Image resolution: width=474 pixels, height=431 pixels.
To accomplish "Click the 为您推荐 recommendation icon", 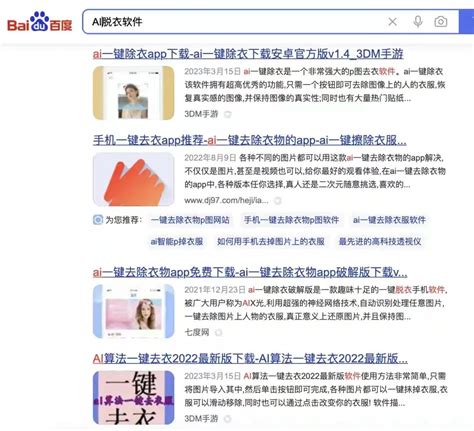I will tap(98, 220).
